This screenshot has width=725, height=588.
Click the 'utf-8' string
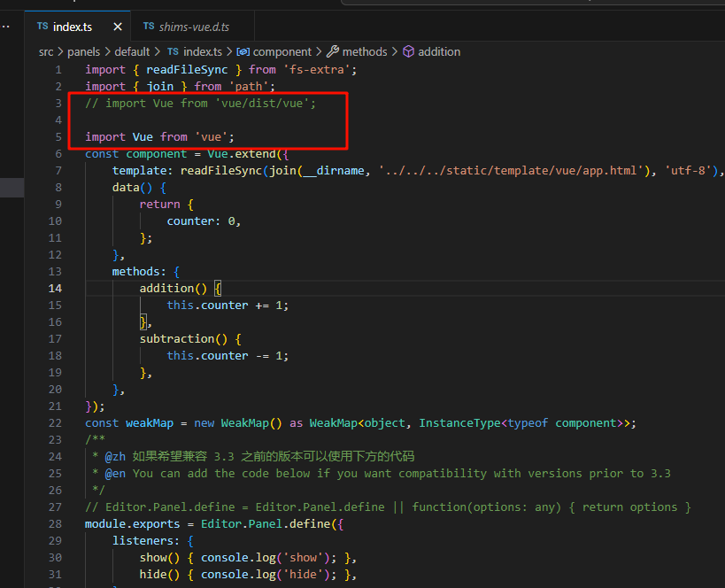[x=688, y=171]
